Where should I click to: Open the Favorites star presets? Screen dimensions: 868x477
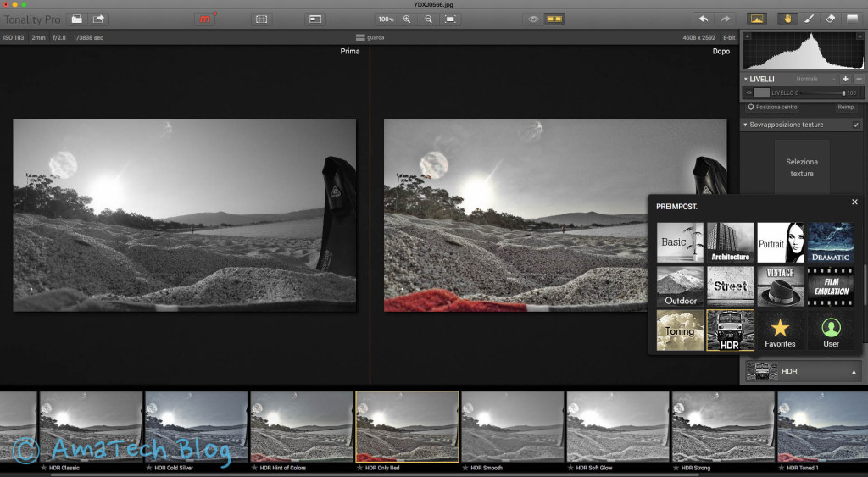tap(780, 330)
